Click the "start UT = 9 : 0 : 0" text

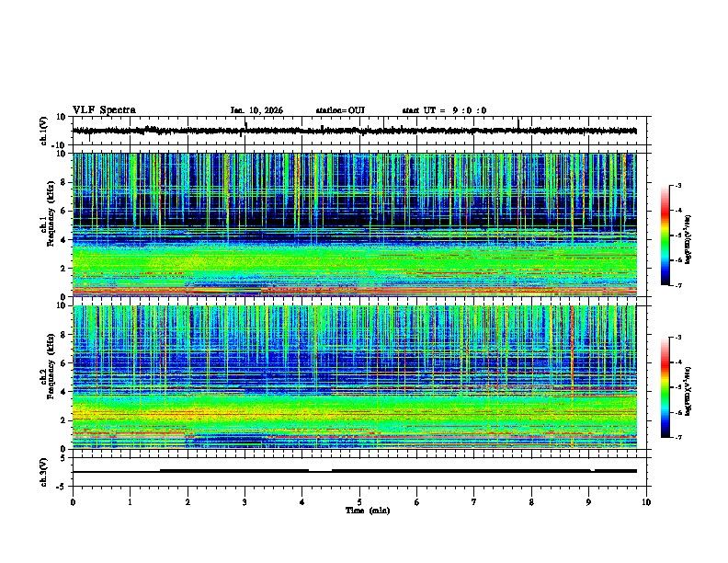pyautogui.click(x=444, y=110)
